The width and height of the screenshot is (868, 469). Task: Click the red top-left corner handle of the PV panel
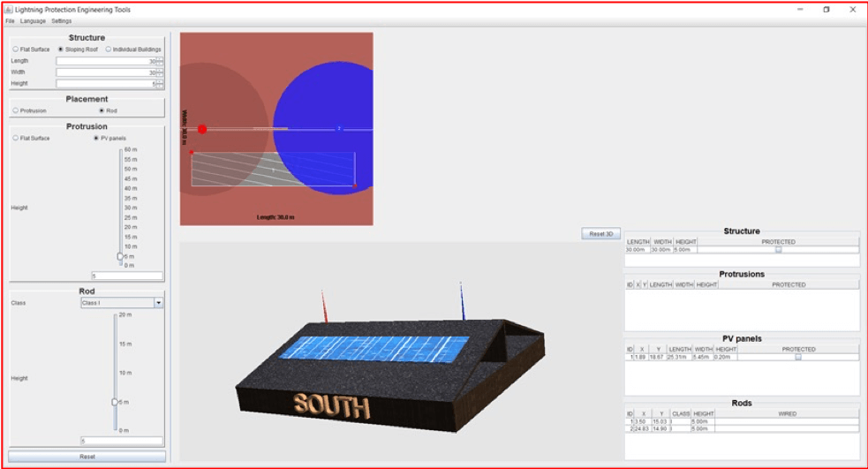click(192, 152)
